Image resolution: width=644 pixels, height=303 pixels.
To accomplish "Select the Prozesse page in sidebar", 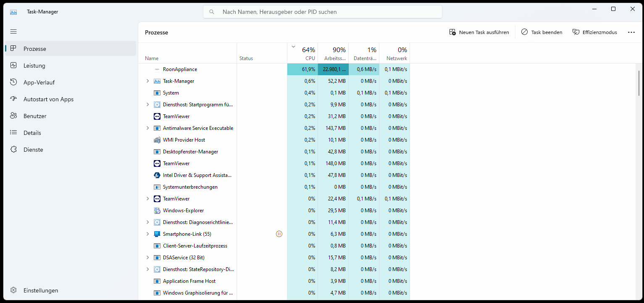I will coord(34,49).
